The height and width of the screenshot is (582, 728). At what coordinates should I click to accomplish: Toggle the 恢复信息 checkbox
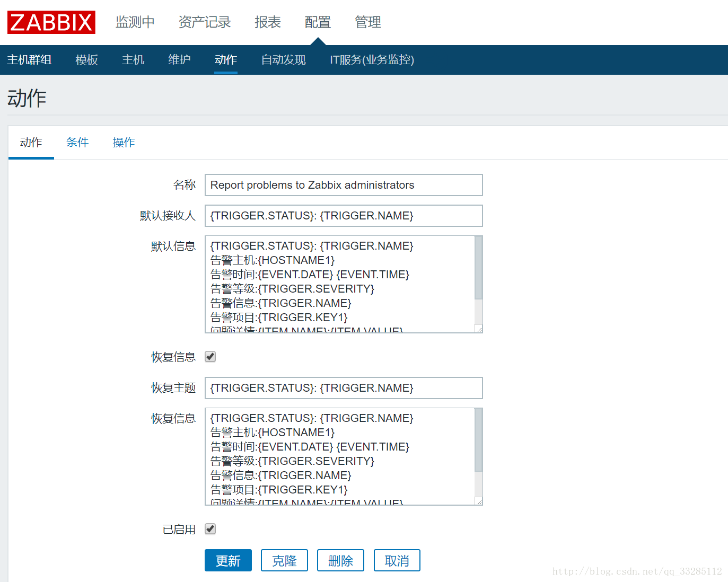(x=210, y=357)
